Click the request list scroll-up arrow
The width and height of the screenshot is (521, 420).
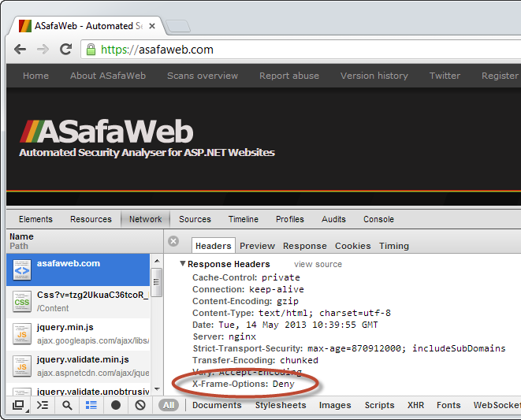(x=157, y=261)
